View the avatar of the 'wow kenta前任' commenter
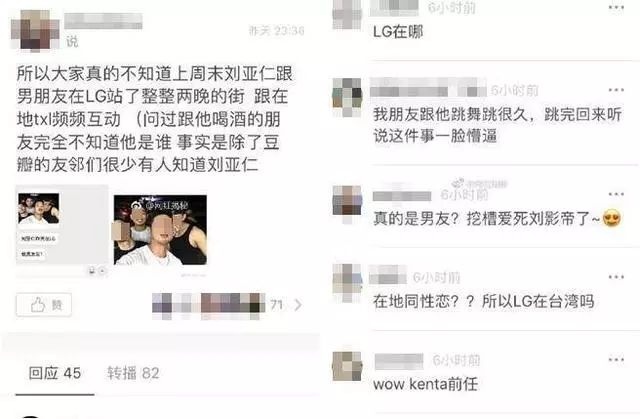Screen dimensions: 640x419 (347, 366)
